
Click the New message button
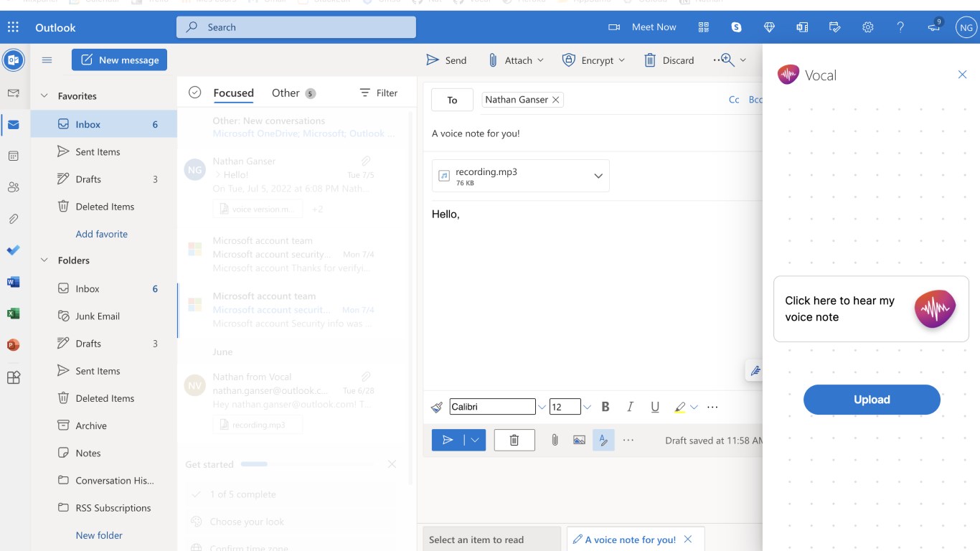(x=119, y=60)
